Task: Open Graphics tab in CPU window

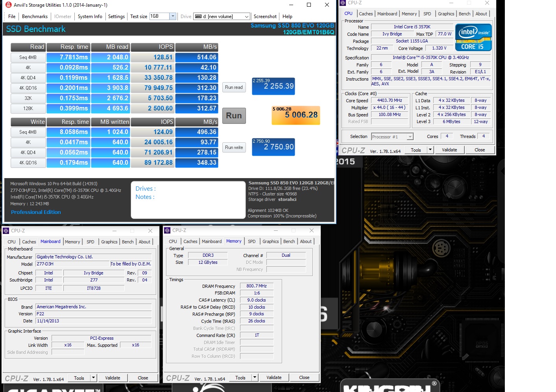Action: pos(446,14)
